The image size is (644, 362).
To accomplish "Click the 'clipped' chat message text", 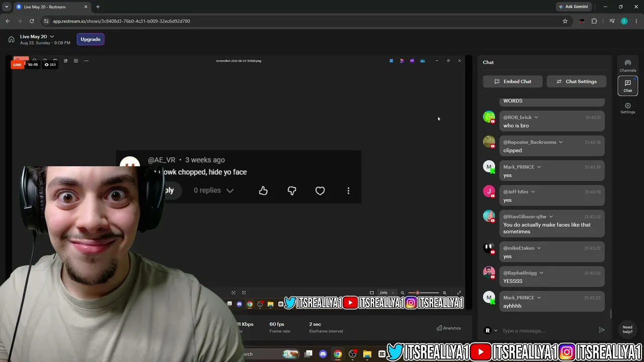I will tap(513, 150).
